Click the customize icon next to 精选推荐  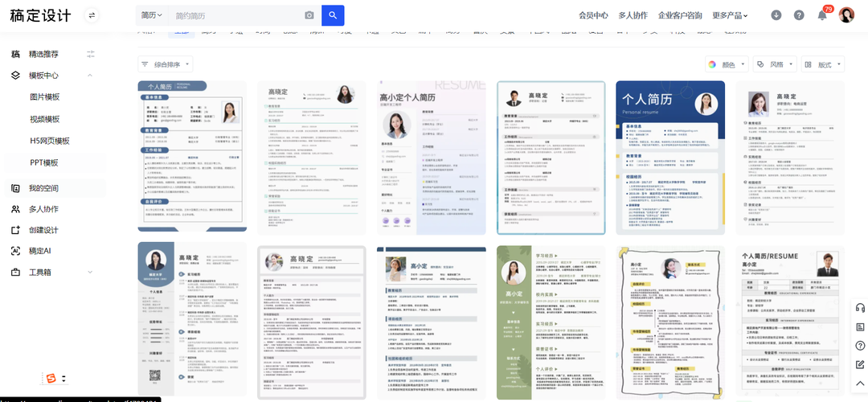point(92,54)
